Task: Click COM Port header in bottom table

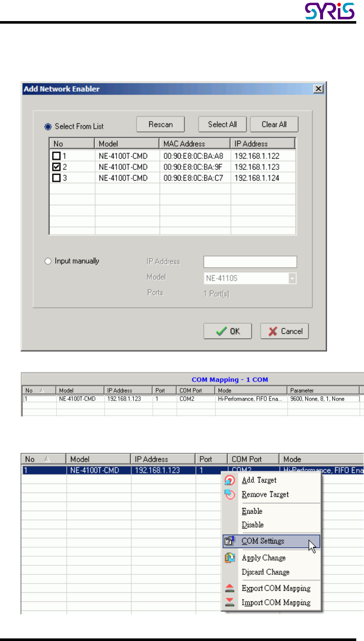Action: click(x=253, y=459)
